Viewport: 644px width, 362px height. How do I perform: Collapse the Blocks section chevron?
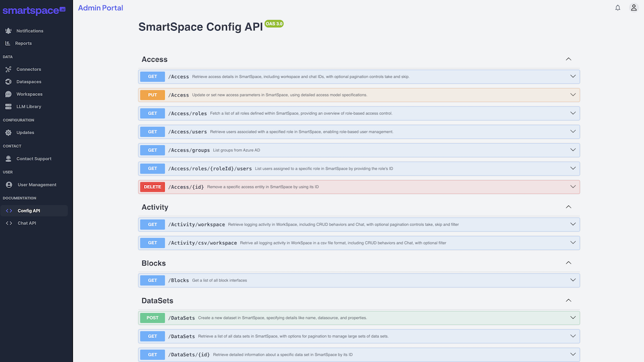569,263
